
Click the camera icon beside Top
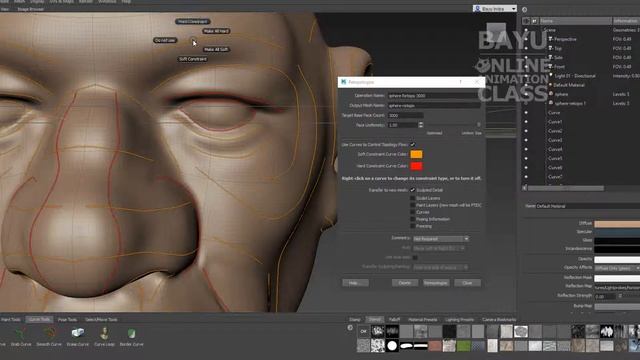(551, 48)
